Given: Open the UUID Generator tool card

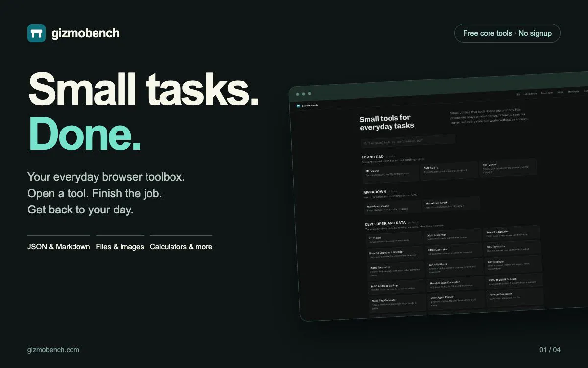Looking at the screenshot, I should pyautogui.click(x=454, y=251).
